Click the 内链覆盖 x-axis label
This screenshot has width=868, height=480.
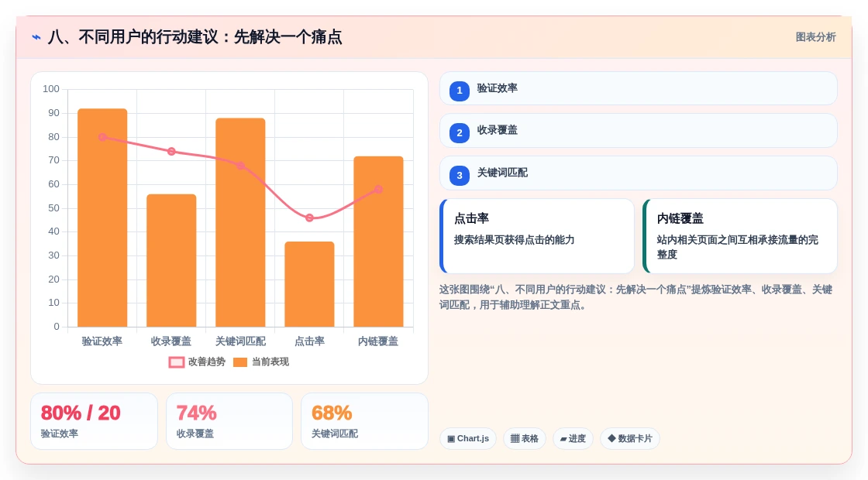[x=378, y=341]
